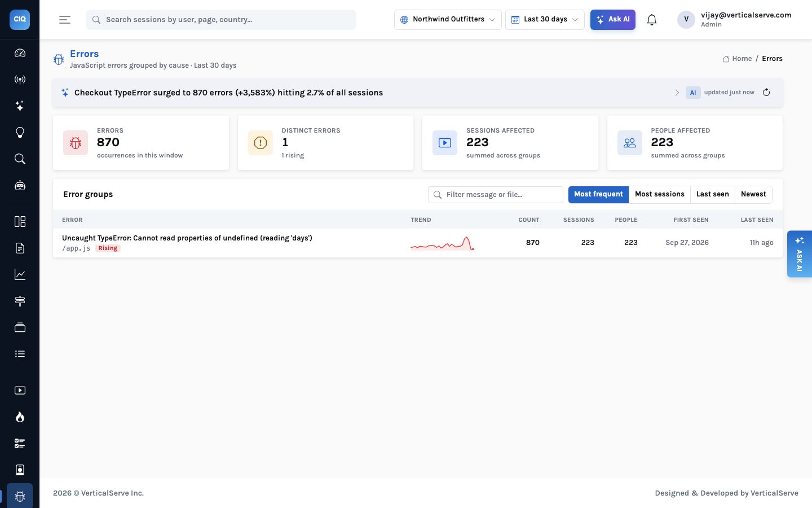Image resolution: width=812 pixels, height=508 pixels.
Task: Open the Uncaught TypeError error row
Action: (418, 243)
